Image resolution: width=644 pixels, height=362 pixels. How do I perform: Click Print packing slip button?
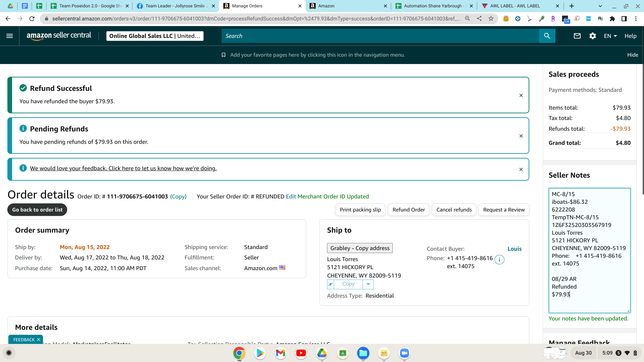[360, 210]
